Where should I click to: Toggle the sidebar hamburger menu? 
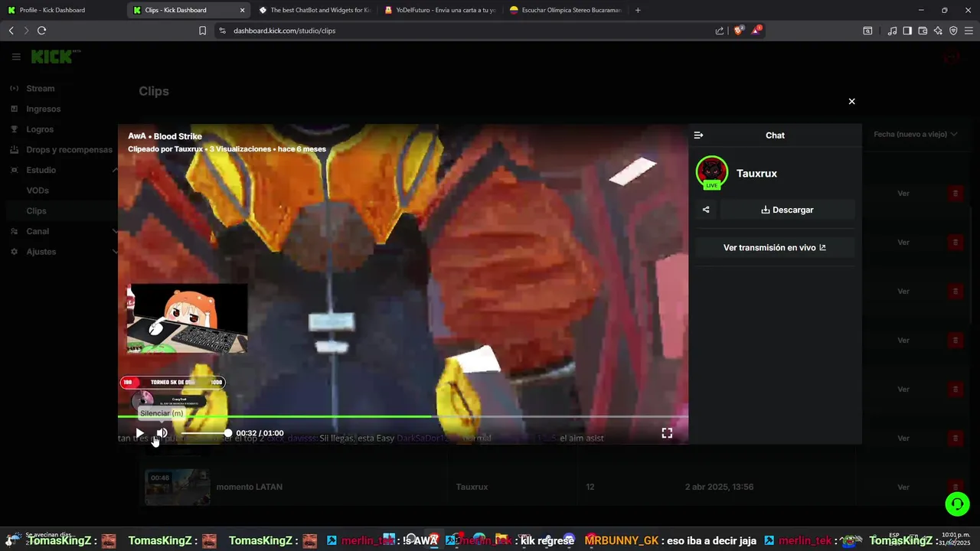pos(16,57)
